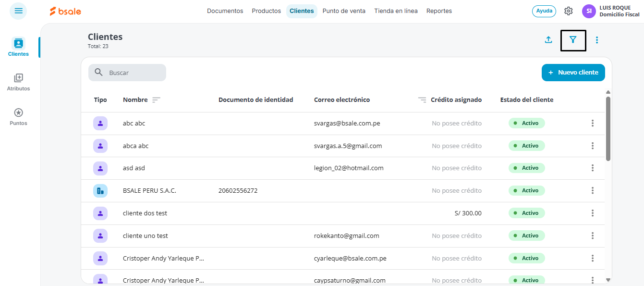Screen dimensions: 644x286
Task: Open the filter funnel icon
Action: coord(573,40)
